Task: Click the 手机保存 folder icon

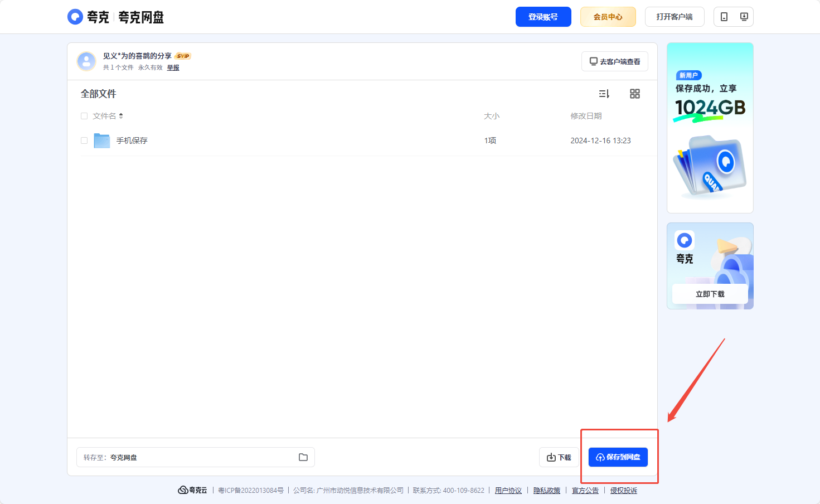Action: pyautogui.click(x=102, y=140)
